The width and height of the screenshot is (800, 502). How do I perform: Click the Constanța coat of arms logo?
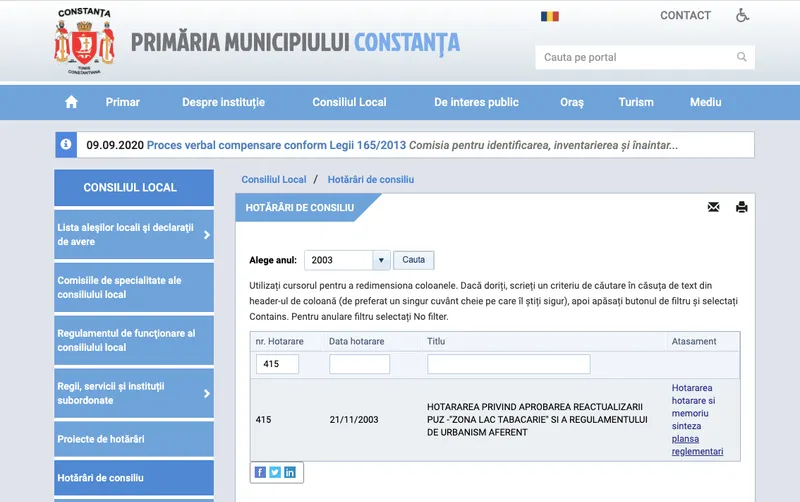coord(84,42)
